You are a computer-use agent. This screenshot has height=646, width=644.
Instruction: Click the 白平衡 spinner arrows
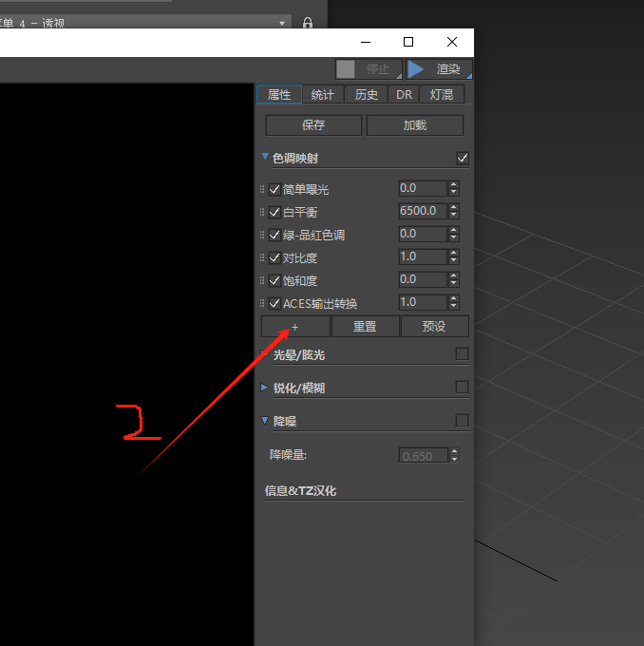pos(454,211)
